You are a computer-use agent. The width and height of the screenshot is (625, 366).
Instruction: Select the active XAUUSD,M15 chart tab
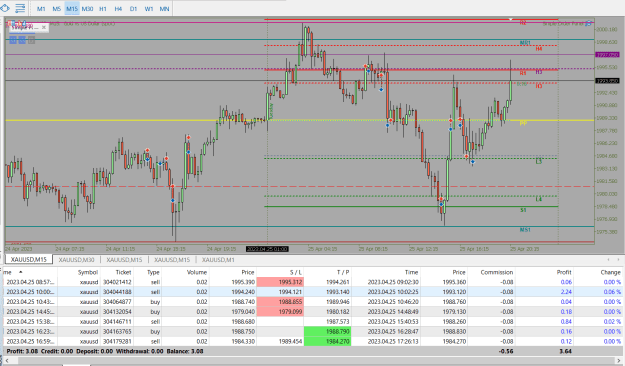click(29, 260)
